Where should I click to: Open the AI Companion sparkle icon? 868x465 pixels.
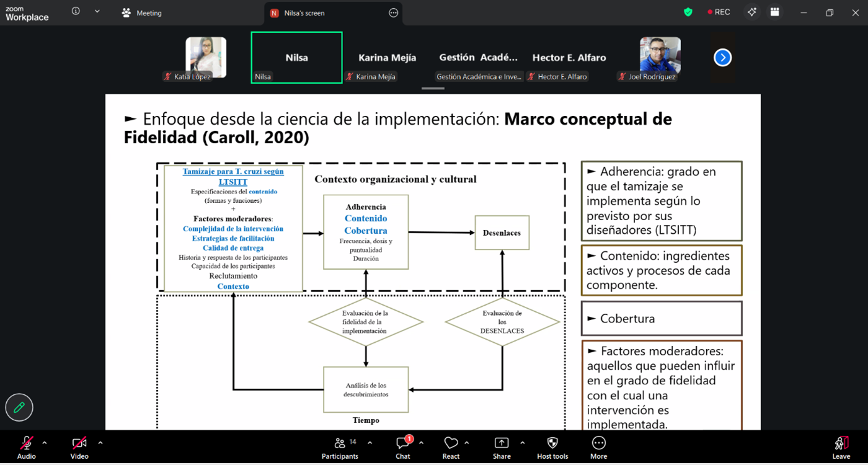(752, 13)
